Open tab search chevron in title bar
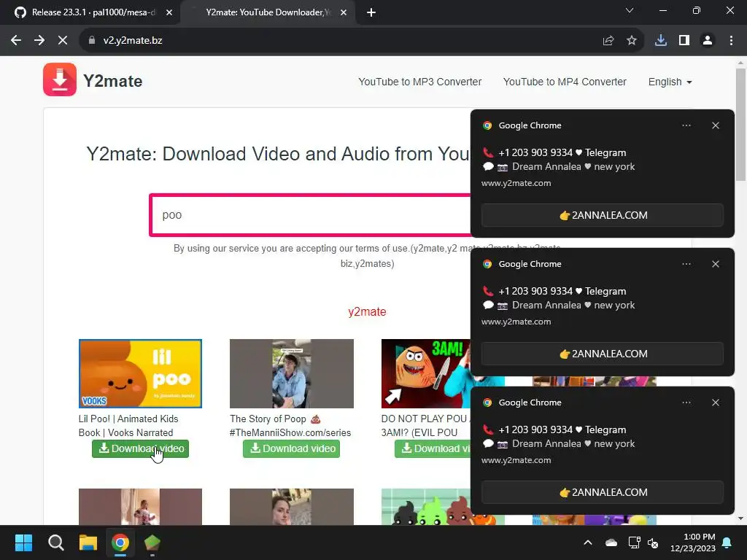747x560 pixels. pyautogui.click(x=630, y=10)
